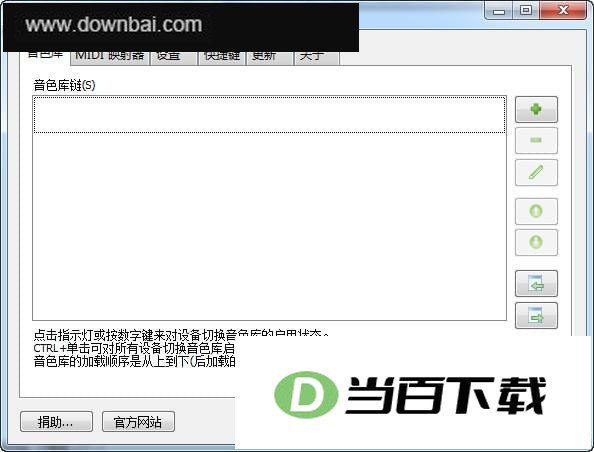Remove the soundfont using the minus button

point(536,141)
